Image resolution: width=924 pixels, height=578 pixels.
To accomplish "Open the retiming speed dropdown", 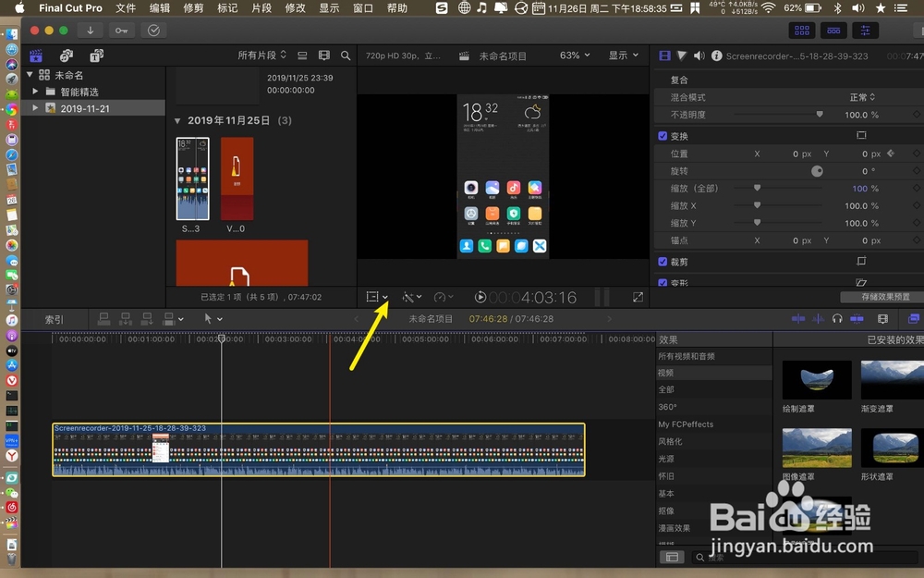I will (444, 297).
